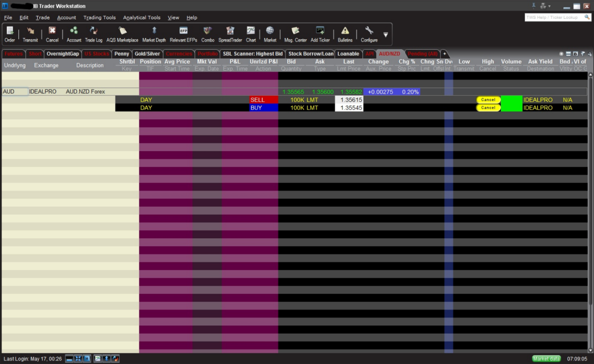Open the Account window from toolbar
Image resolution: width=594 pixels, height=364 pixels.
click(74, 34)
